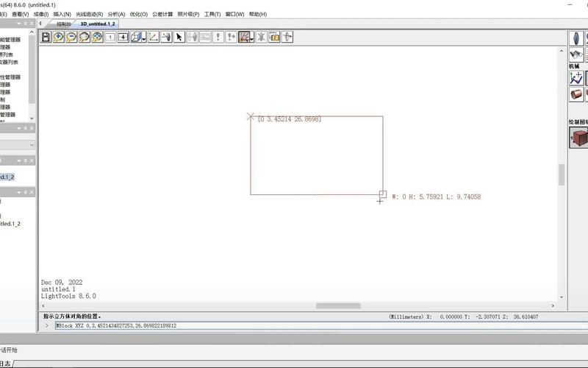The height and width of the screenshot is (368, 588).
Task: Click the Save floppy disk icon
Action: click(46, 37)
